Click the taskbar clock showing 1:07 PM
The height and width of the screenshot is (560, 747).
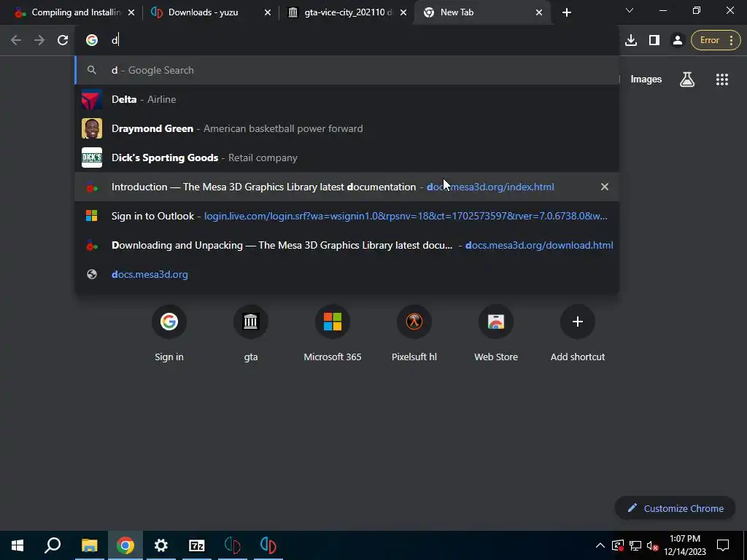pos(685,545)
